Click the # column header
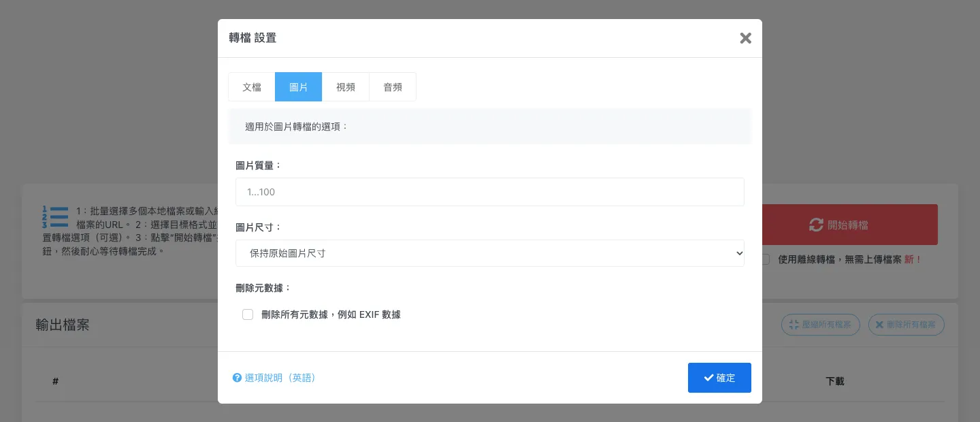 click(55, 381)
